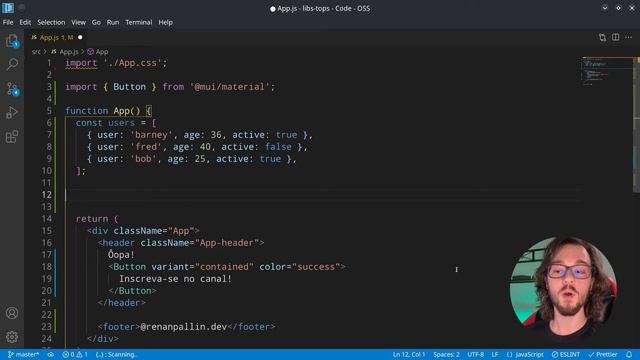This screenshot has width=640, height=360.
Task: Click the "App-header" className value
Action: (227, 243)
